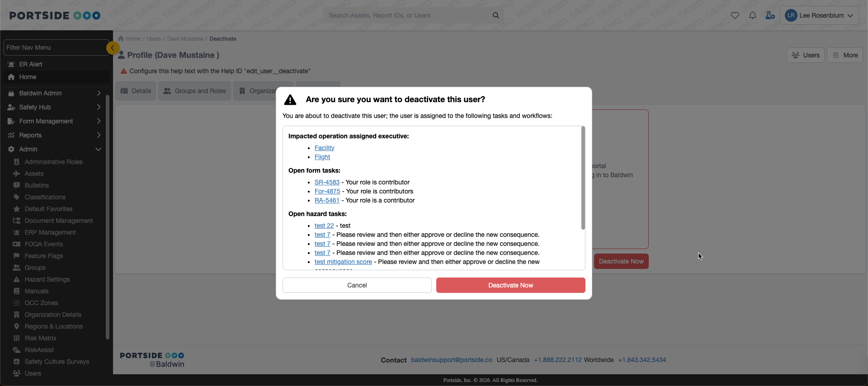Click the favorites heart icon in header
868x386 pixels.
735,15
